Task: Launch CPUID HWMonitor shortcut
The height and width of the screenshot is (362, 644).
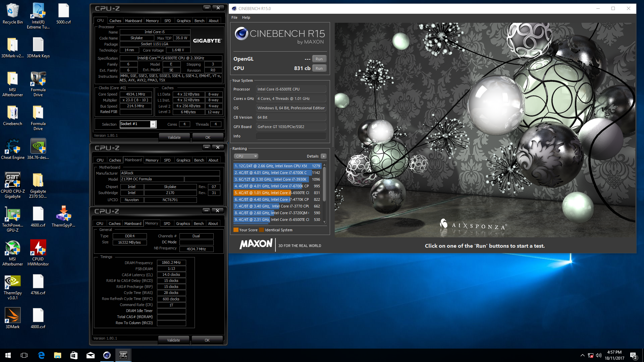Action: [x=38, y=253]
